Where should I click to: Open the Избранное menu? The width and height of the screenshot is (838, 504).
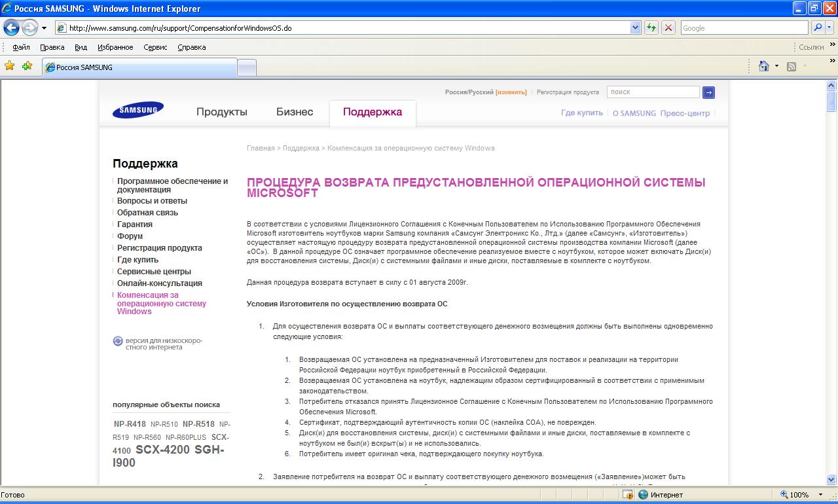[x=115, y=47]
